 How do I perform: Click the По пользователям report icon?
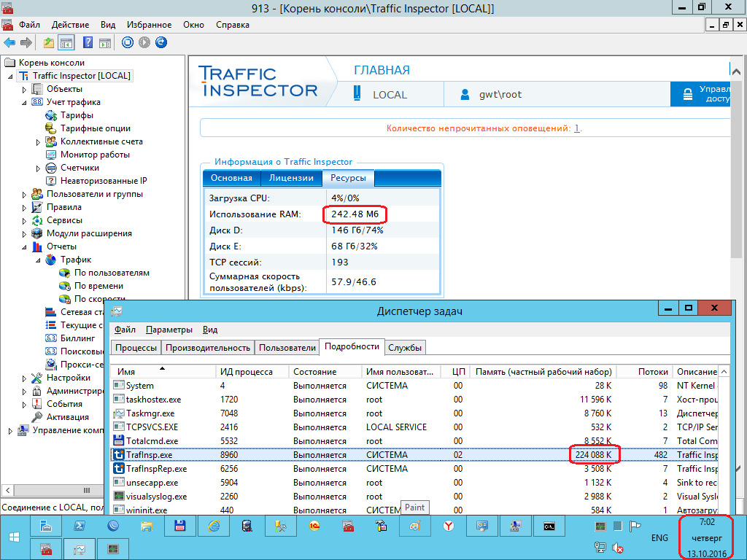[65, 273]
